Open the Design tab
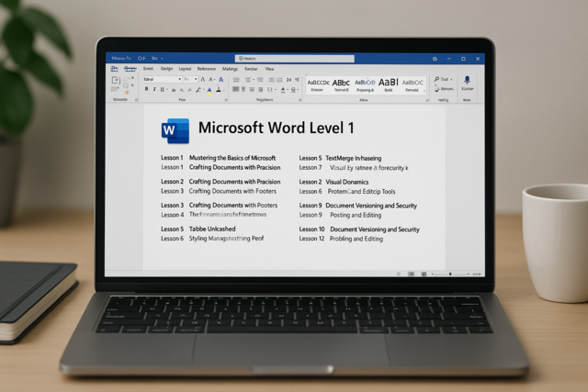Screen dimensions: 588x392 click(166, 69)
